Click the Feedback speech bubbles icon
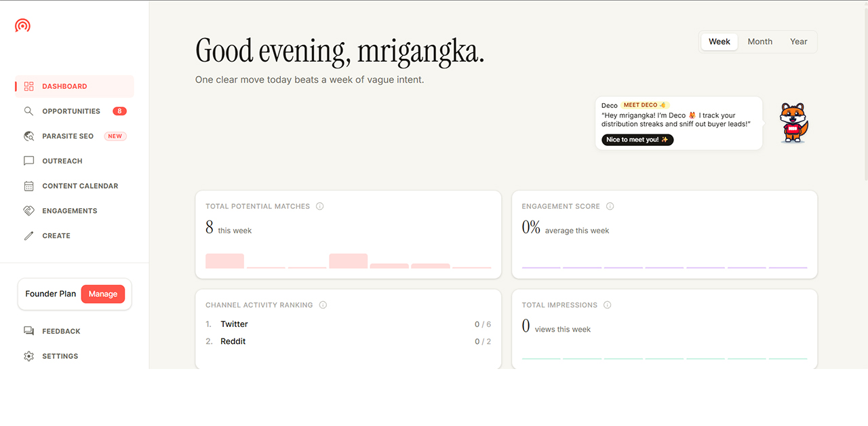The image size is (868, 426). pos(28,331)
